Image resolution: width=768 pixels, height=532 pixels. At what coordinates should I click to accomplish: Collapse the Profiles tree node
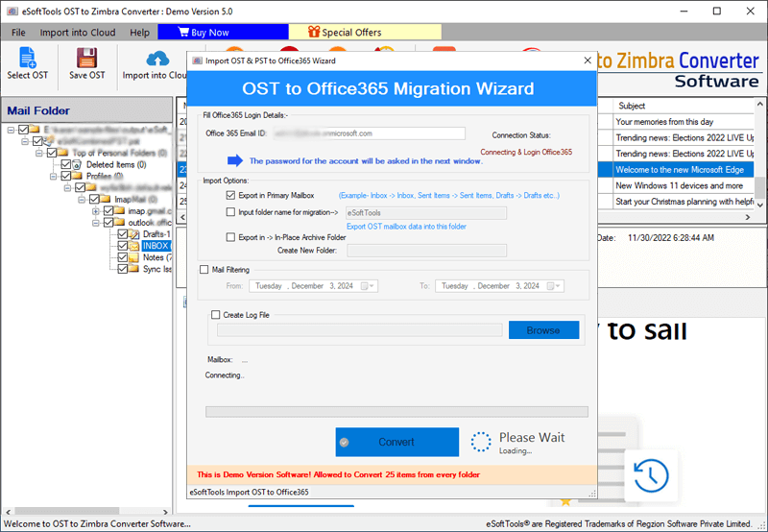(54, 177)
